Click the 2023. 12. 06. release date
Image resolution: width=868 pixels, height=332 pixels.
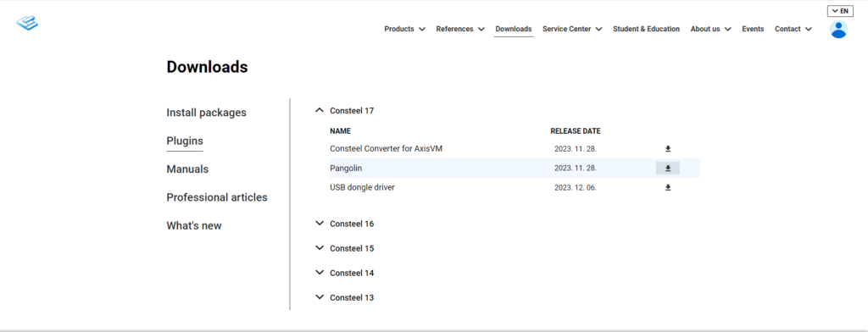click(x=576, y=187)
